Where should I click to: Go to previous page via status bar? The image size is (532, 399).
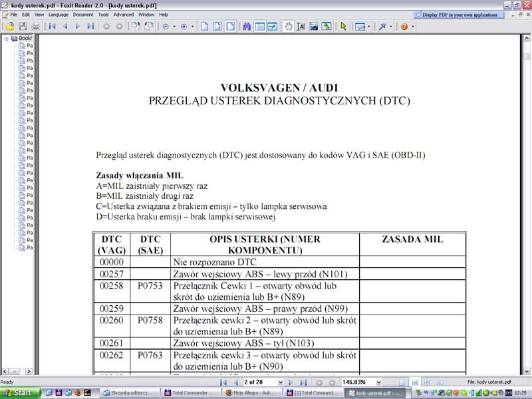237,382
